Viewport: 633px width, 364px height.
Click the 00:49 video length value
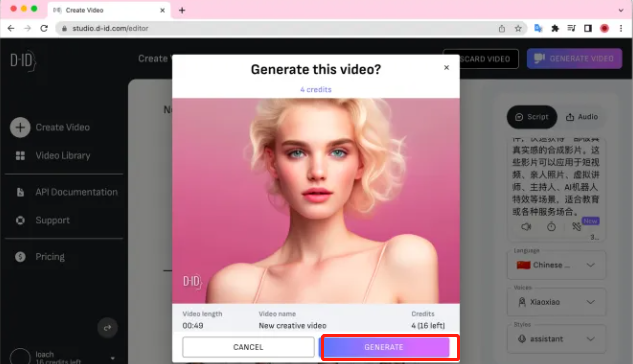click(x=193, y=326)
